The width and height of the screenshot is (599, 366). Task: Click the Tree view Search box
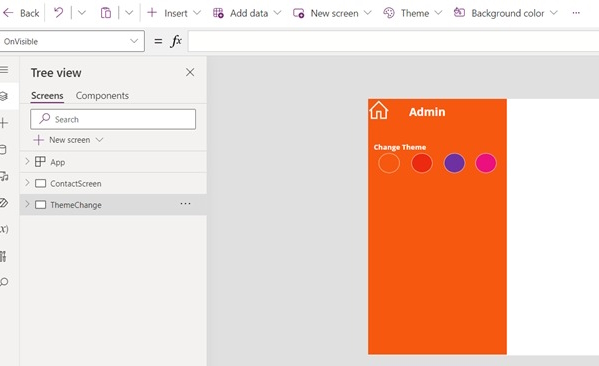point(113,119)
